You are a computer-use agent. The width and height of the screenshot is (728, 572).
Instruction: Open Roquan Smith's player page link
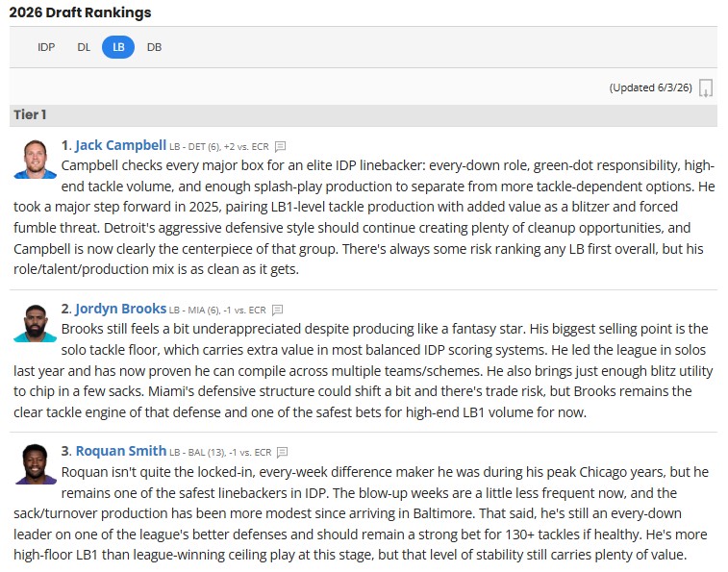(x=121, y=451)
